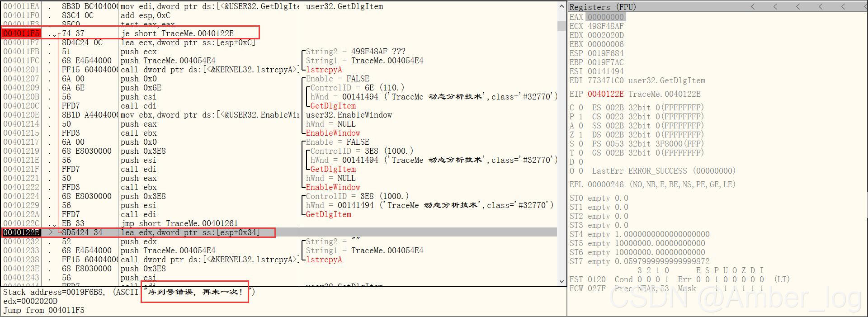Click the C flag value in Registers
Image resolution: width=868 pixels, height=317 pixels.
point(581,108)
